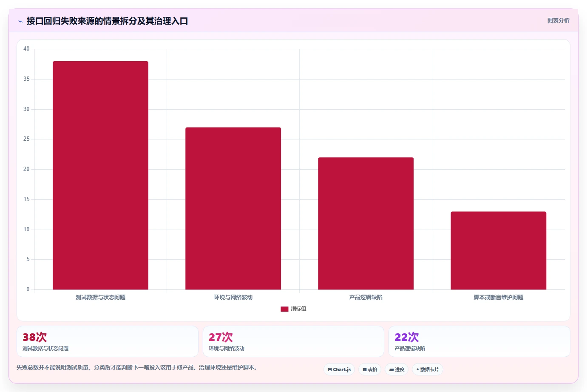The image size is (587, 392).
Task: Click the 环境与网络波动 caption under 27次
Action: coord(227,348)
